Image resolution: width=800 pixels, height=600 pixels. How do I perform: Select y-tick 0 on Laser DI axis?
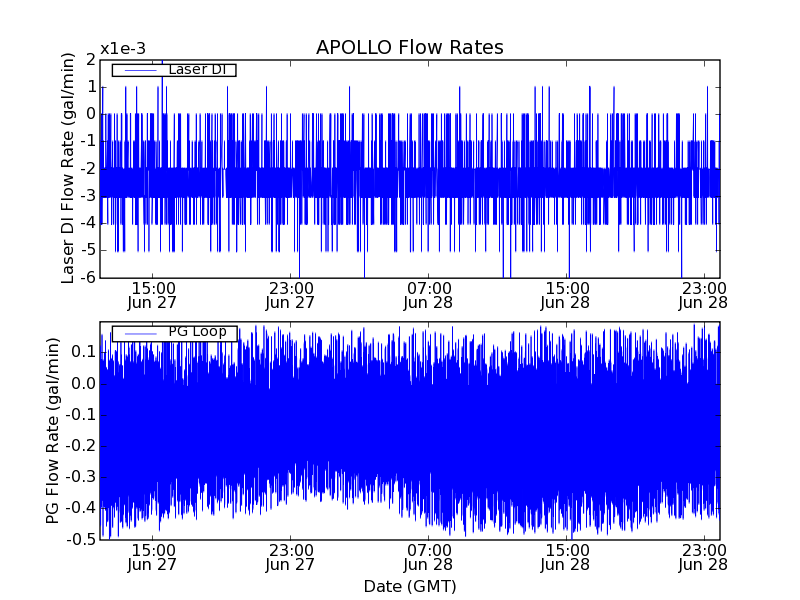click(x=91, y=114)
